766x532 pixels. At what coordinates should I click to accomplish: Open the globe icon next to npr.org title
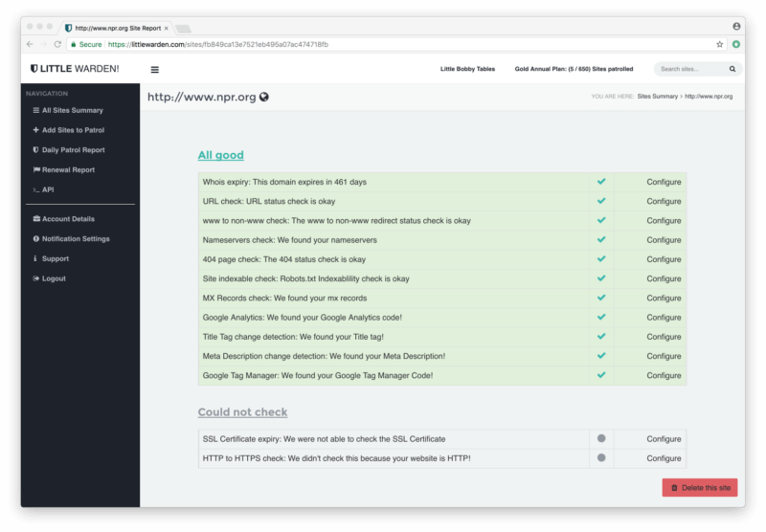tap(264, 98)
